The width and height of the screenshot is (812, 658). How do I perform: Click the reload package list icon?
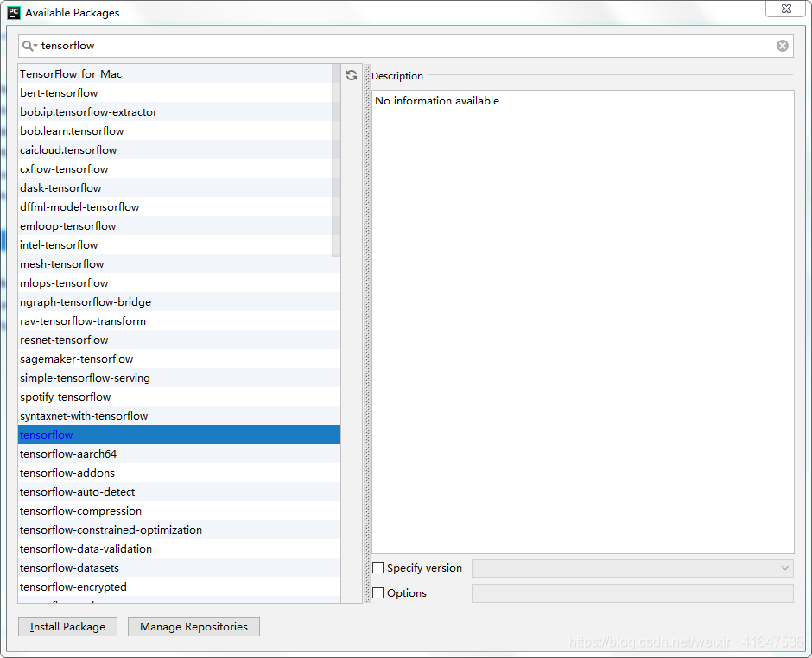(352, 75)
